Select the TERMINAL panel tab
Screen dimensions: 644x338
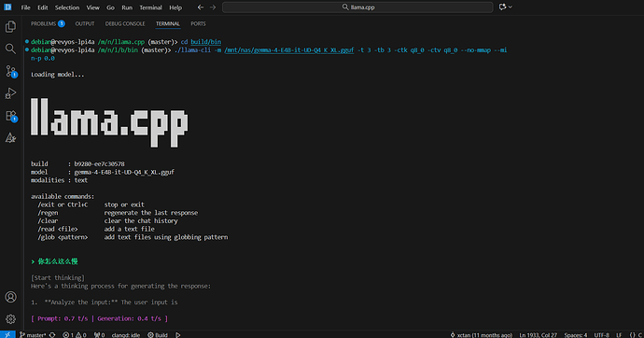[x=168, y=24]
